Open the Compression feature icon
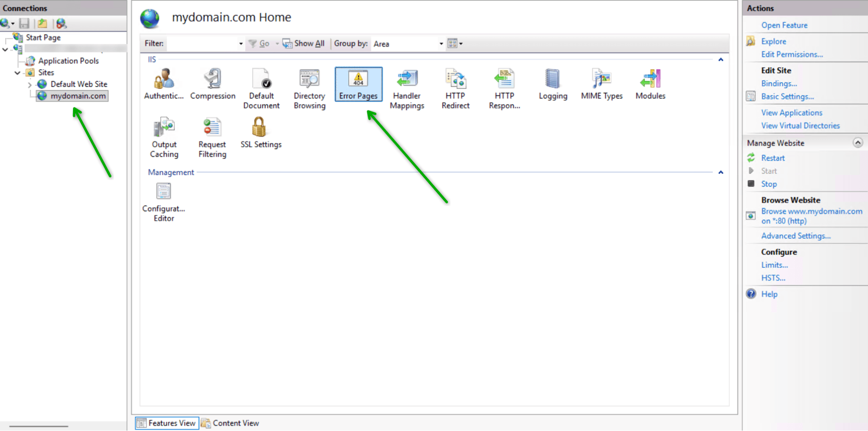Screen dimensions: 868x431 coord(213,85)
